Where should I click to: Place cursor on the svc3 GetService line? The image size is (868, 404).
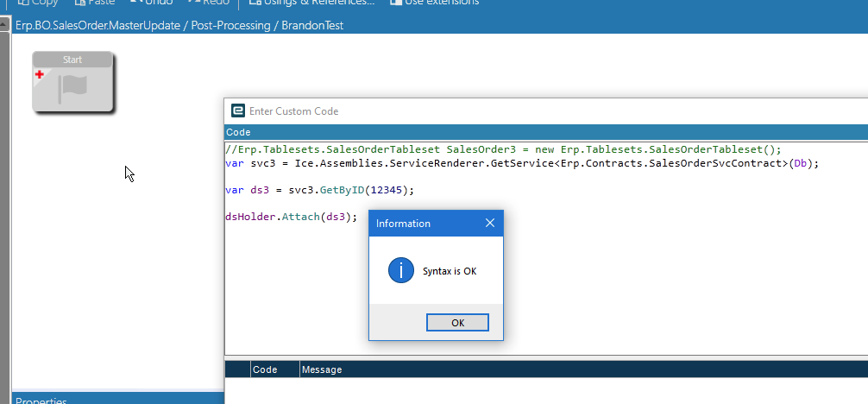point(521,163)
